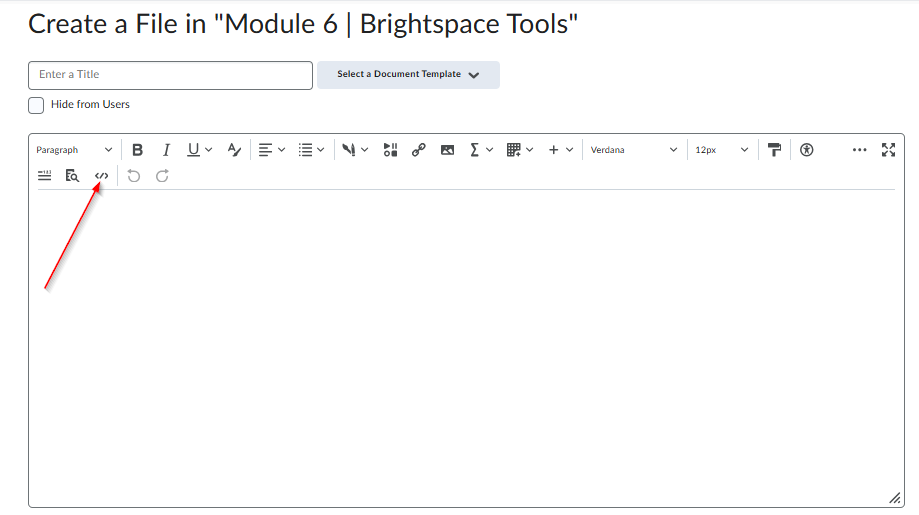Open the table insert menu

click(520, 150)
